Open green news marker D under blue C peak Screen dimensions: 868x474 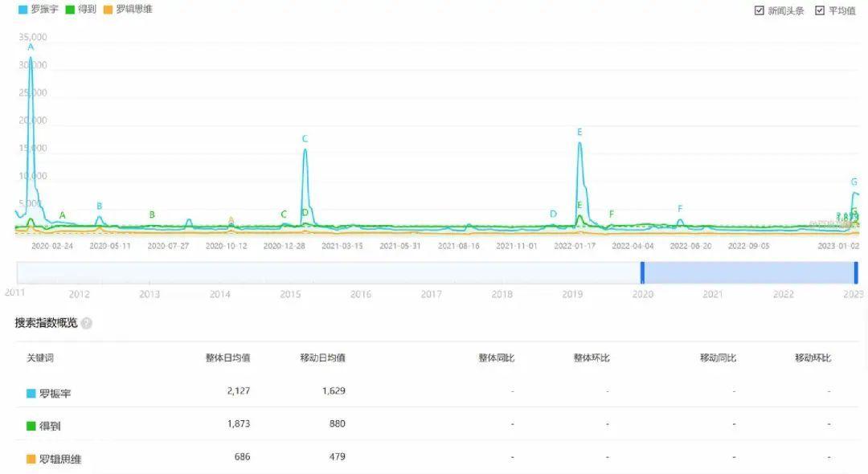tap(305, 213)
